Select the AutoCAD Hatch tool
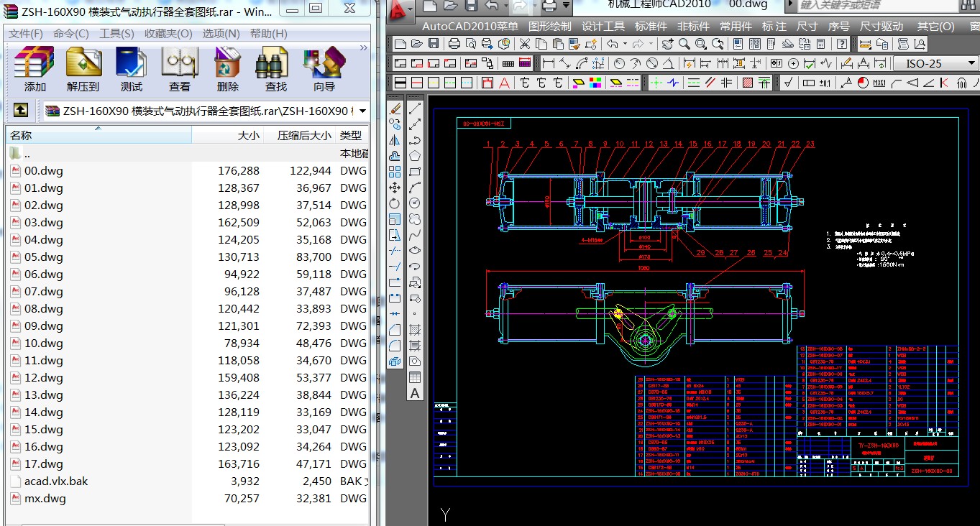980x526 pixels. click(415, 330)
